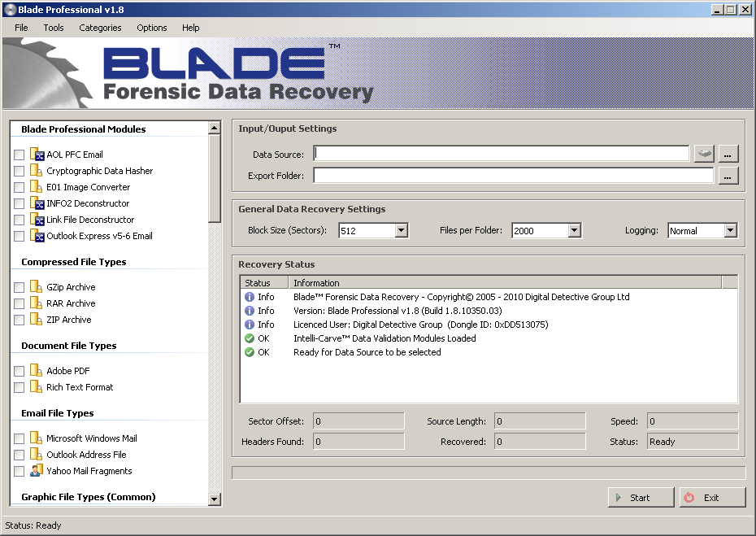Image resolution: width=756 pixels, height=536 pixels.
Task: Click the green check on Ready for Data Source row
Action: (x=250, y=352)
